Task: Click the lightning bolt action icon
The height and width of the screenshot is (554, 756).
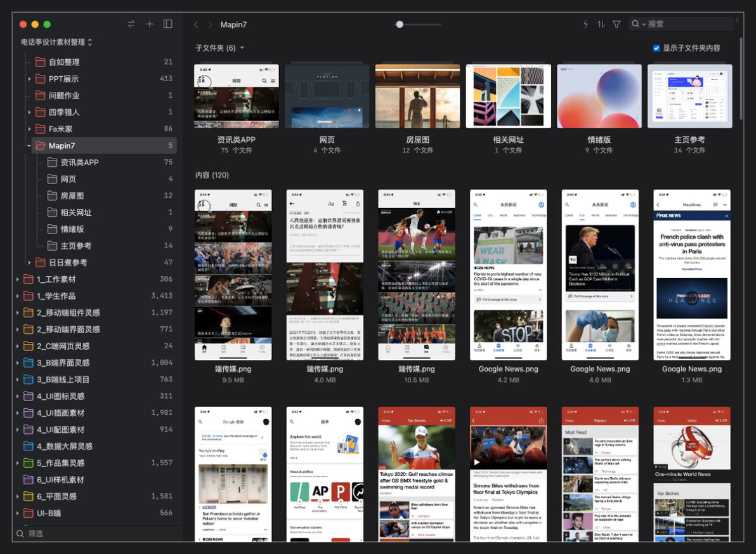Action: coord(585,24)
